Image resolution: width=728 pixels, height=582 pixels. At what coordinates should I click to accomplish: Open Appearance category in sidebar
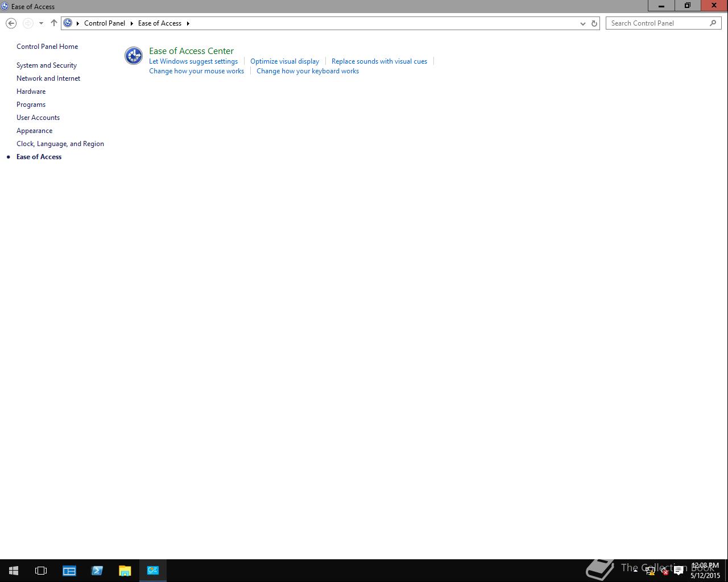[x=34, y=131]
